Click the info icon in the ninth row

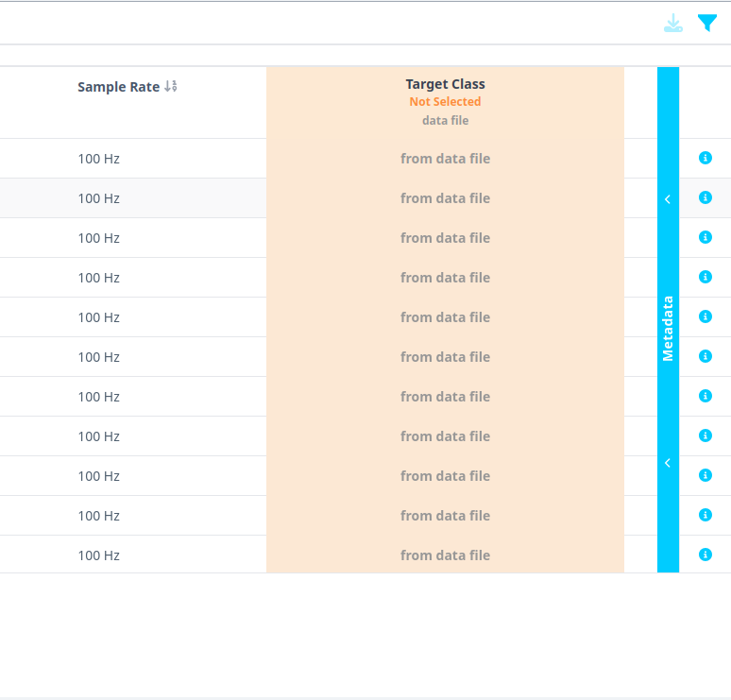point(705,475)
